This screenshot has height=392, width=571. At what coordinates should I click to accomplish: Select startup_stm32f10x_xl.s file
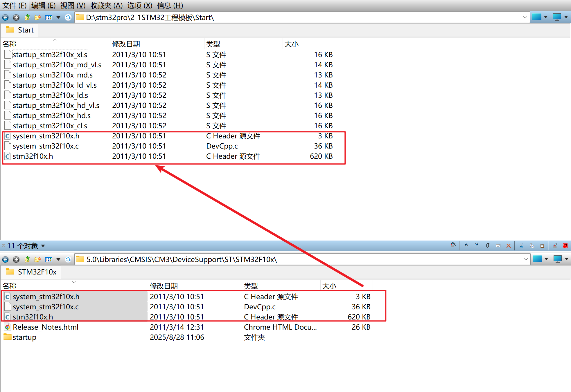point(50,55)
